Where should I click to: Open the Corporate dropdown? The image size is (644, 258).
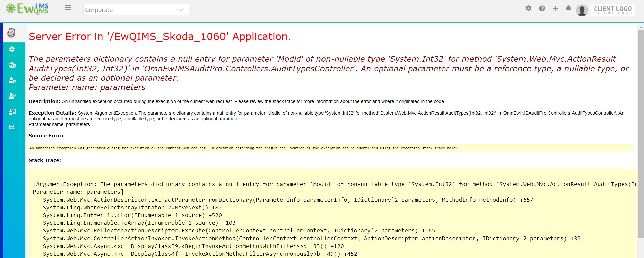point(136,10)
